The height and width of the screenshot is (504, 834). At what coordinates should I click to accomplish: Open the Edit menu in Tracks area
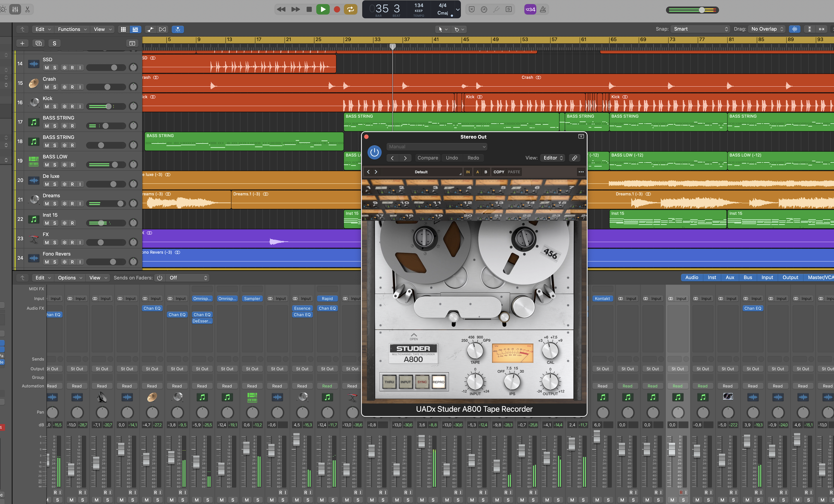point(43,29)
